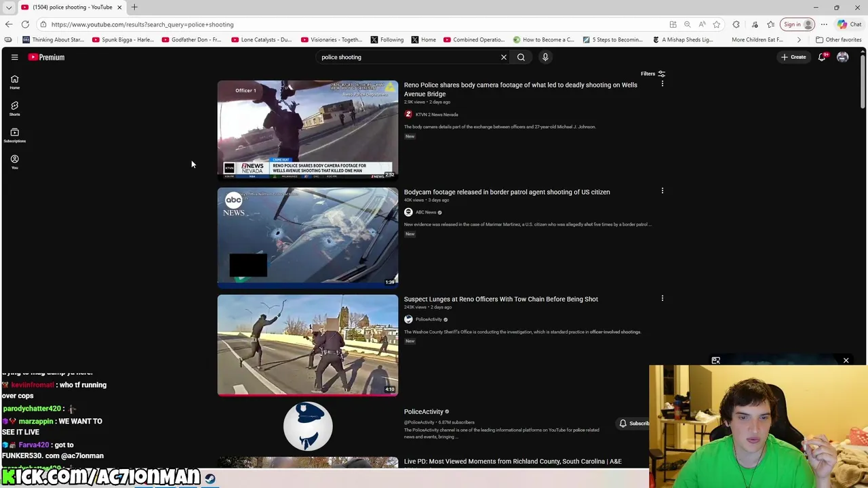868x488 pixels.
Task: Visit KTVN 2 News Nevada channel
Action: [x=436, y=115]
